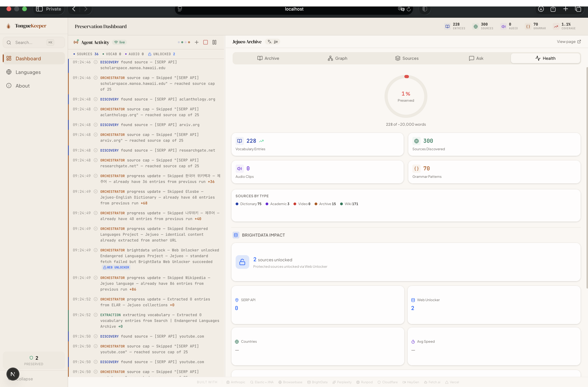Click the WEB UNLOCKER tag in log
Image resolution: width=588 pixels, height=387 pixels.
pyautogui.click(x=116, y=267)
